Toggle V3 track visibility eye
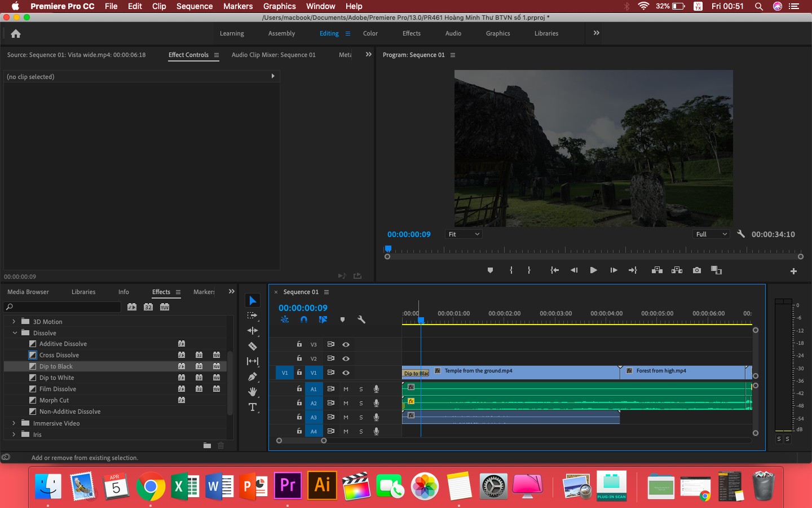The height and width of the screenshot is (508, 812). click(346, 344)
